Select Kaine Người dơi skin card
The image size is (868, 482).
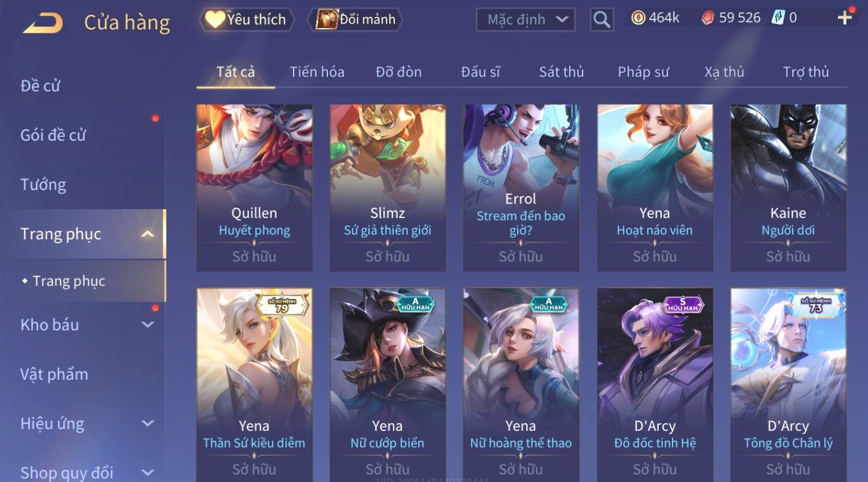tap(788, 187)
